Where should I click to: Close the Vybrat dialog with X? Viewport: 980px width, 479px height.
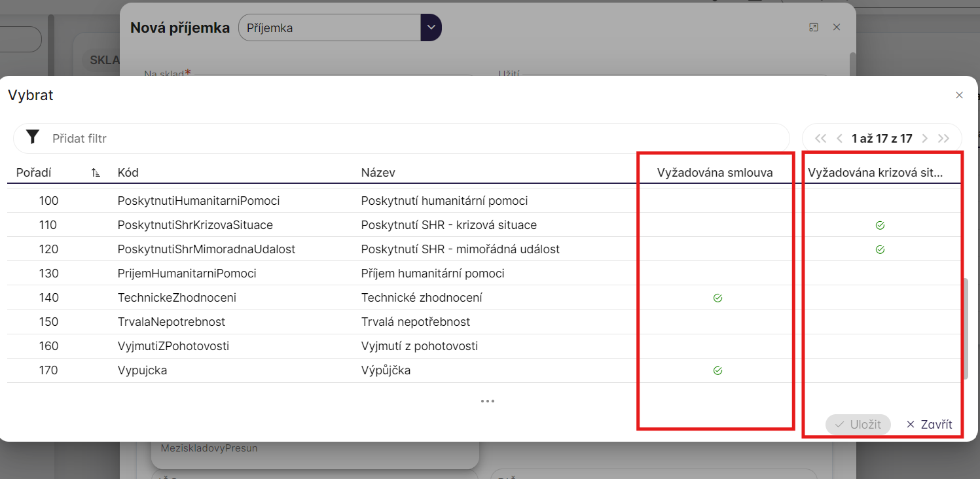(959, 95)
